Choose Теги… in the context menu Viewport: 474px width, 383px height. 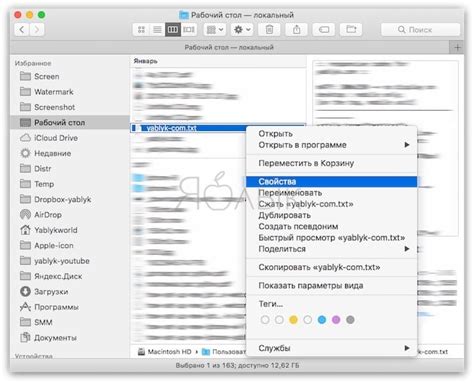pos(331,304)
